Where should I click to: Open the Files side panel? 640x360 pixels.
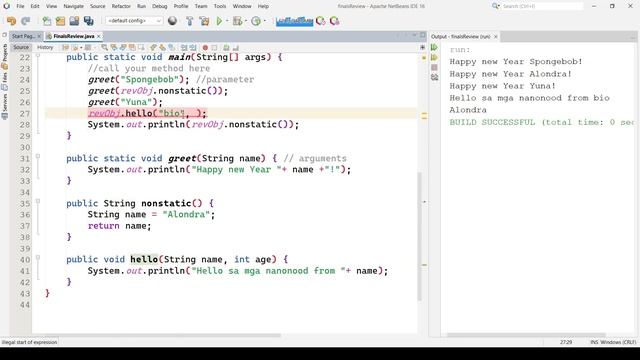pyautogui.click(x=4, y=82)
